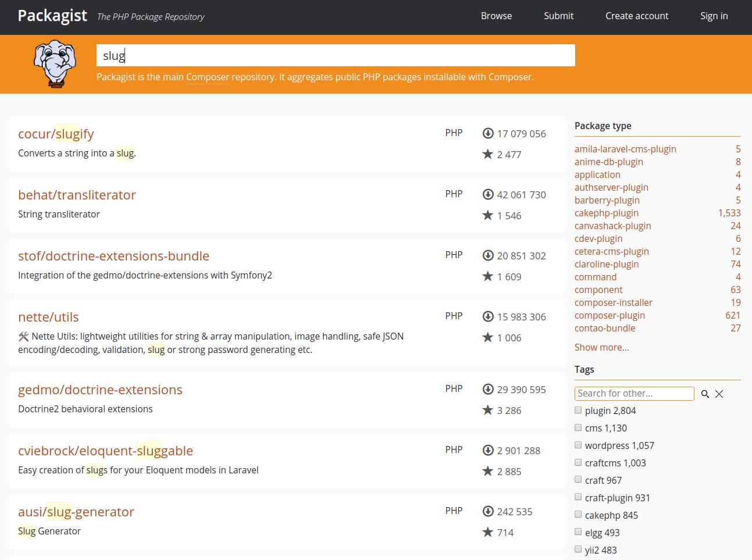The image size is (752, 560).
Task: Expand package types with Show more
Action: point(601,347)
